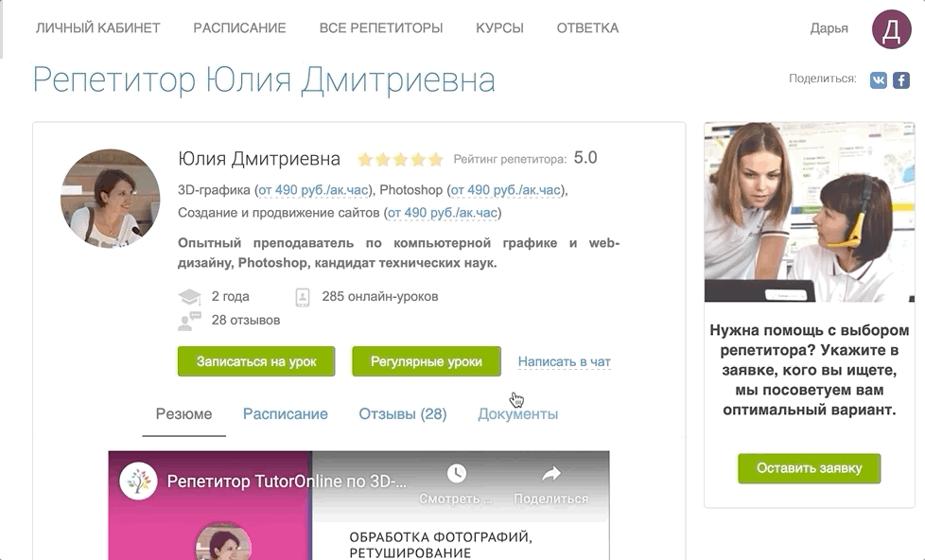
Task: Click the five-star rating of the tutor
Action: pos(401,159)
